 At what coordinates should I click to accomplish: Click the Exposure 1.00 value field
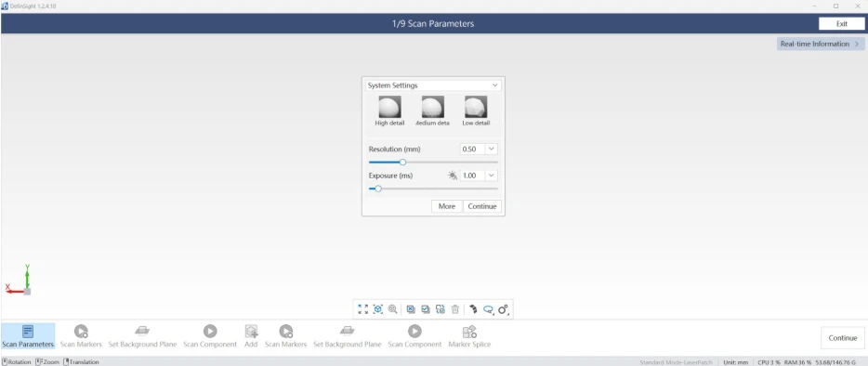pyautogui.click(x=473, y=176)
